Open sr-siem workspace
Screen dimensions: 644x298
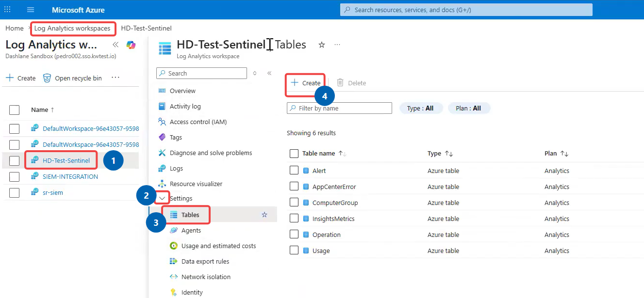53,192
